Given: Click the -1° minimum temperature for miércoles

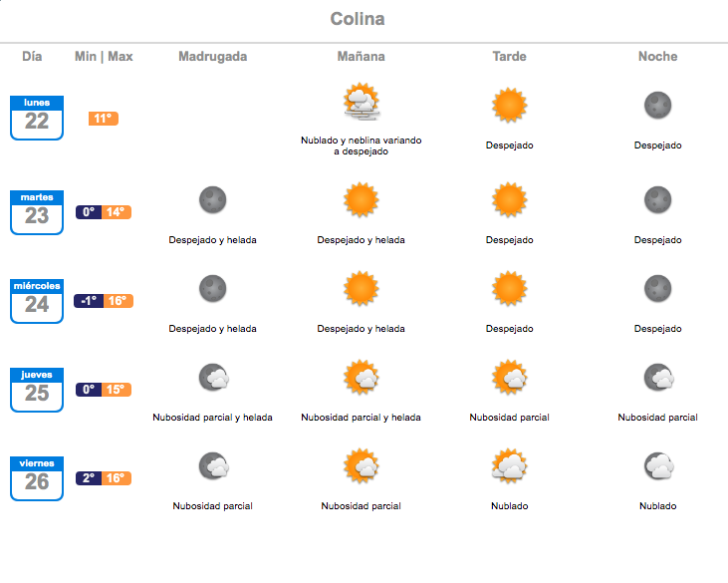Looking at the screenshot, I should pos(89,301).
